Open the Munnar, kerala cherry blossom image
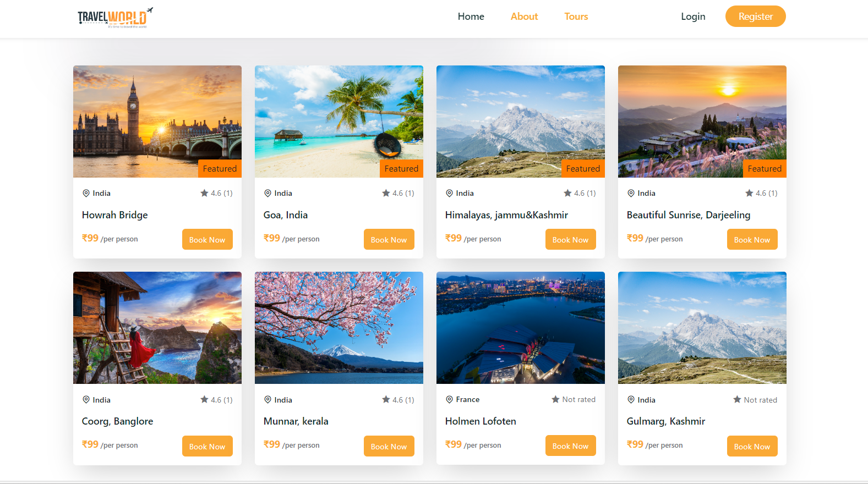This screenshot has height=484, width=868. 339,328
